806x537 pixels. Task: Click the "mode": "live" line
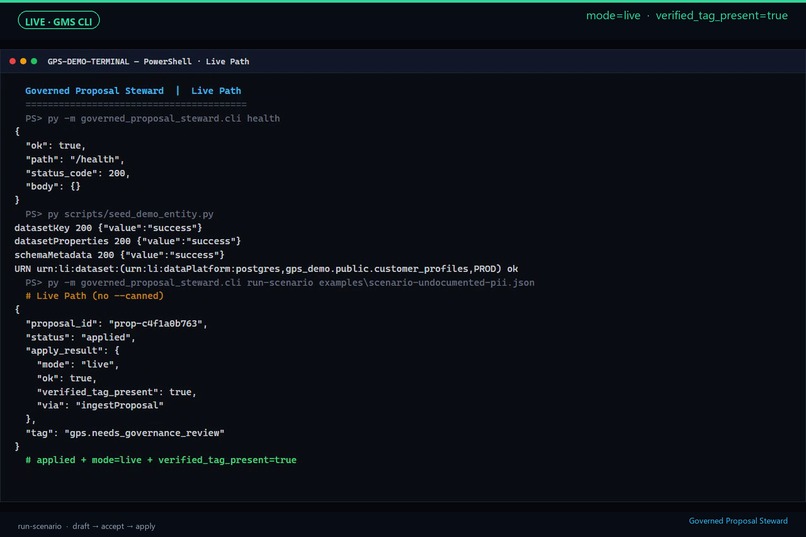(x=78, y=364)
